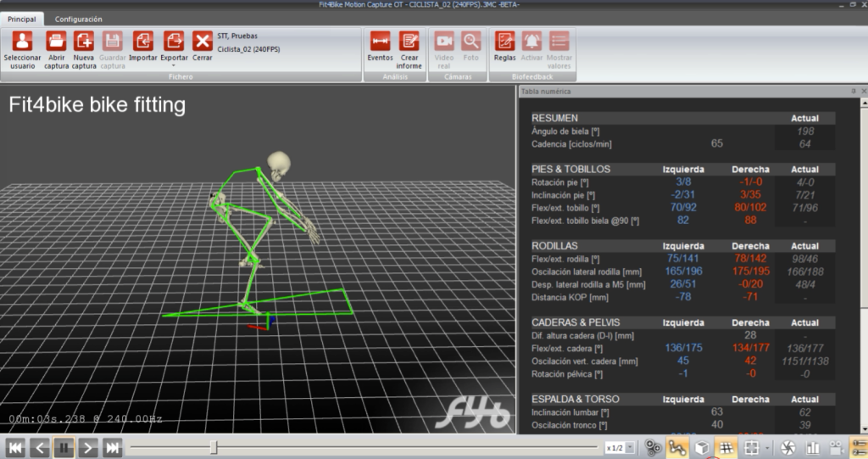Click the Tabla numérica vertical scrollbar
868x459 pixels.
[x=864, y=206]
